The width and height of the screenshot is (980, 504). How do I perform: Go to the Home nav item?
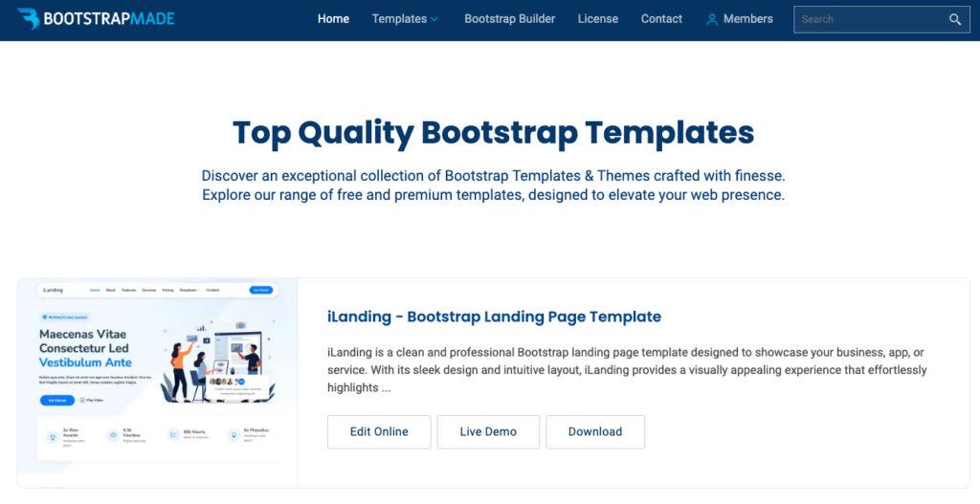[x=333, y=19]
